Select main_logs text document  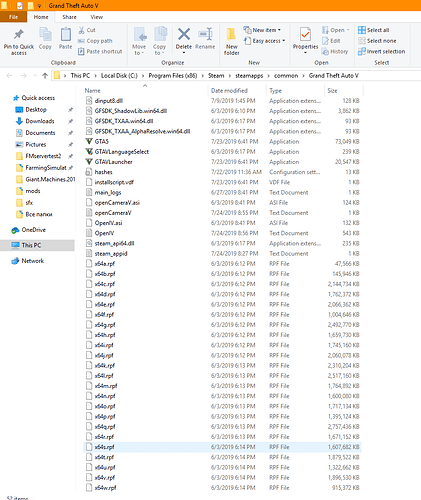[x=222, y=192]
